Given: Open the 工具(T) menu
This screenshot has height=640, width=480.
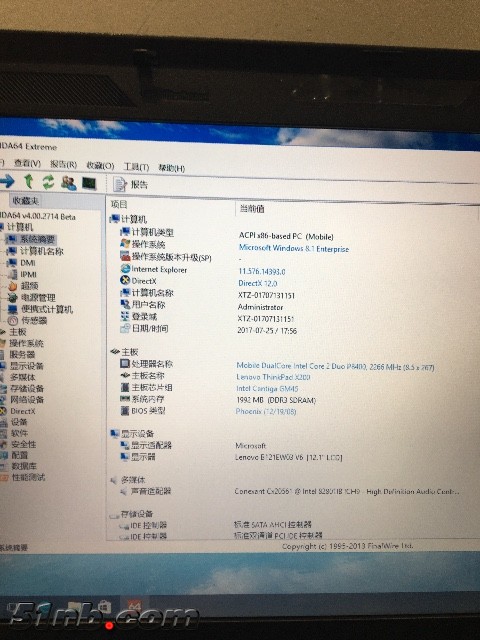Looking at the screenshot, I should tap(136, 167).
